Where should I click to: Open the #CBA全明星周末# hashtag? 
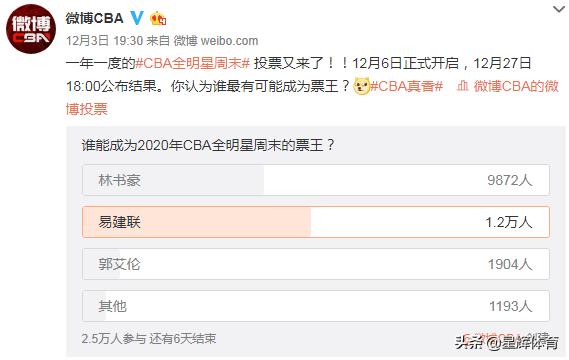pos(193,63)
